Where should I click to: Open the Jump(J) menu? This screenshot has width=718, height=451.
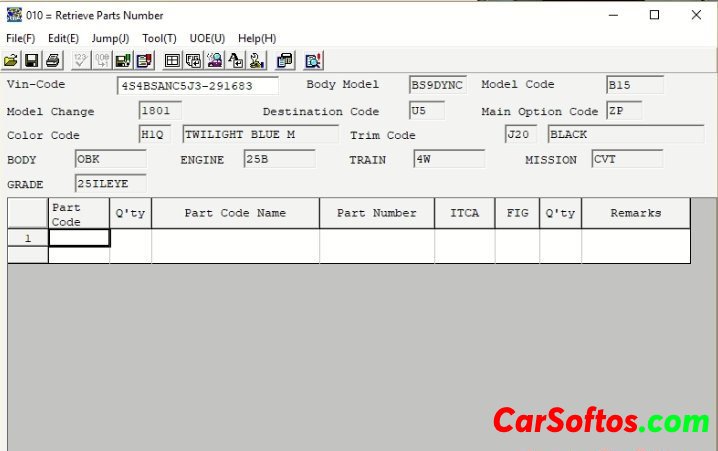(x=110, y=38)
